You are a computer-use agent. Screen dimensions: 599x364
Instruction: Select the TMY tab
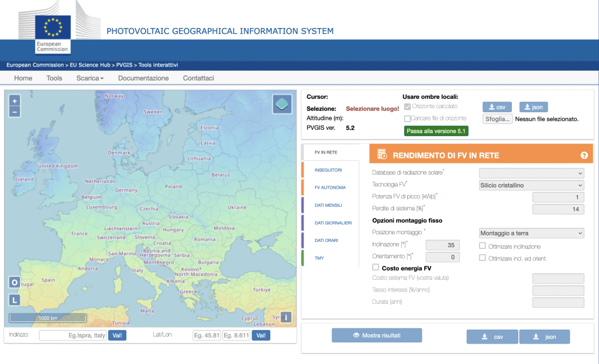(331, 258)
